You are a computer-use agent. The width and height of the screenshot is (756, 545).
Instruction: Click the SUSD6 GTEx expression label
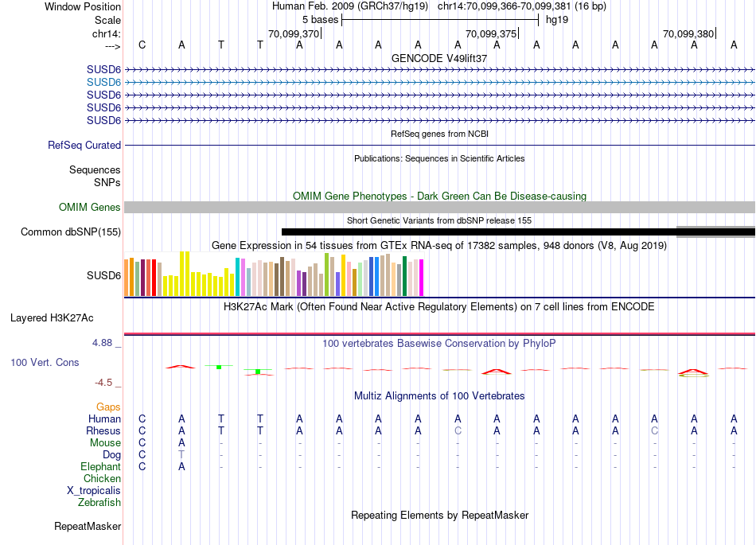[103, 275]
